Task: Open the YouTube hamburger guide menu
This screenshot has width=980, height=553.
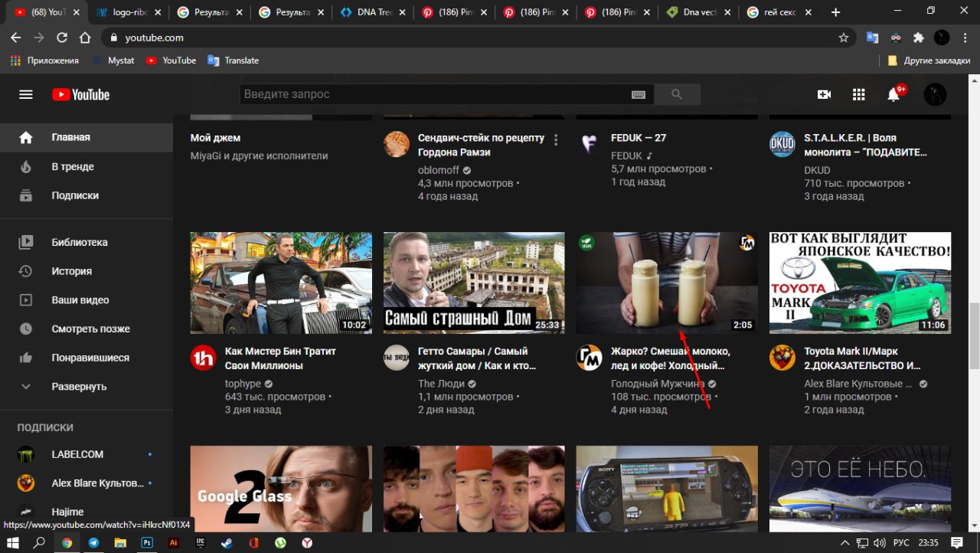Action: click(x=26, y=94)
